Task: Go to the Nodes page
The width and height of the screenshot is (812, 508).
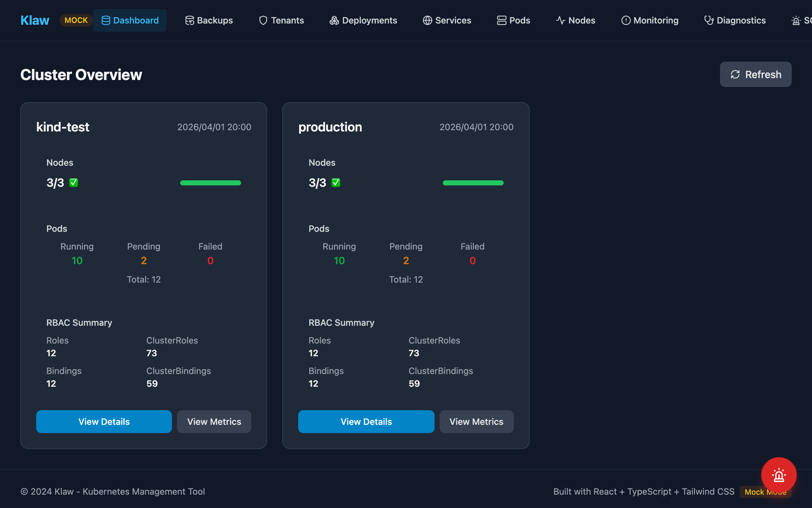Action: [575, 21]
